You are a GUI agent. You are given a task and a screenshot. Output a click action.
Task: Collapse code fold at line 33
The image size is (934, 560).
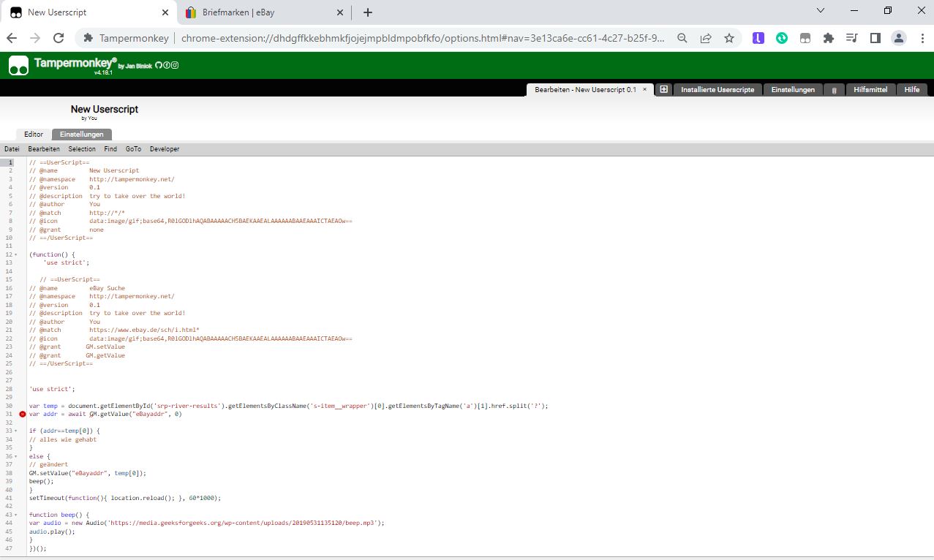[17, 431]
